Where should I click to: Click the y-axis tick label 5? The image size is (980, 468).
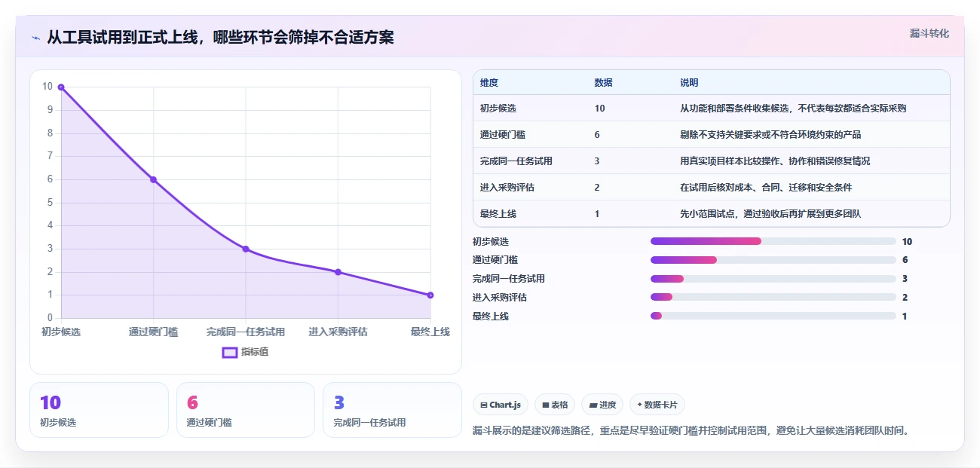(50, 202)
